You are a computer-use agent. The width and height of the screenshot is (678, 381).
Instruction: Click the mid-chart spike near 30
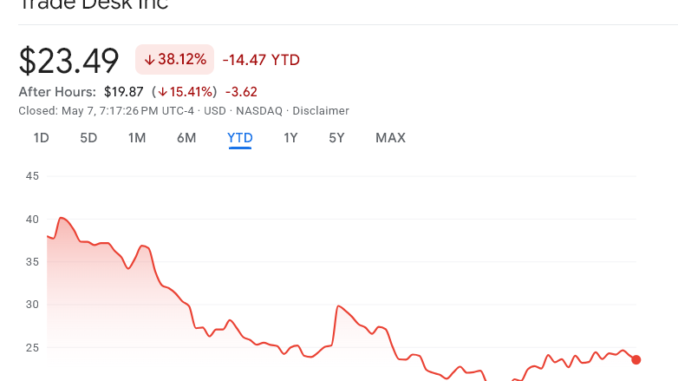(x=338, y=306)
